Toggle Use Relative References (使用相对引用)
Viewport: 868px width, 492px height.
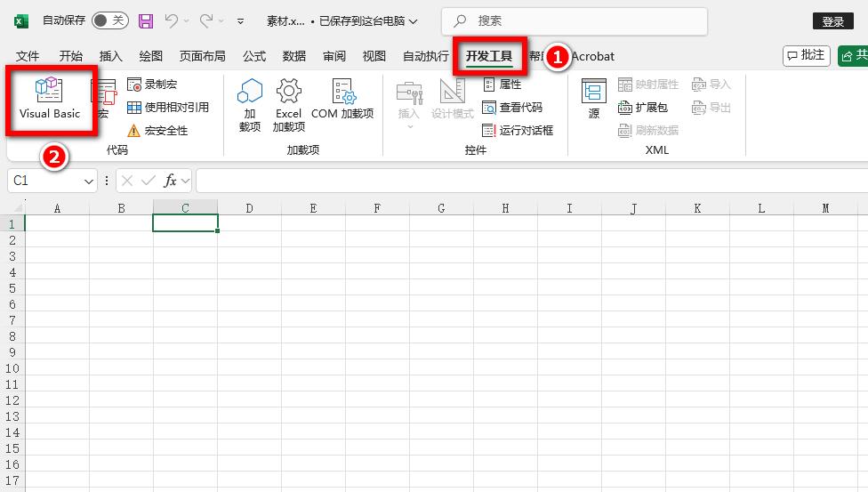coord(168,107)
